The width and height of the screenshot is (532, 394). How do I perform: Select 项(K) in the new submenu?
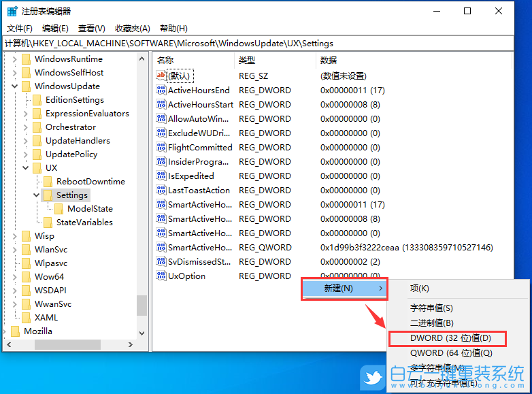click(x=420, y=289)
